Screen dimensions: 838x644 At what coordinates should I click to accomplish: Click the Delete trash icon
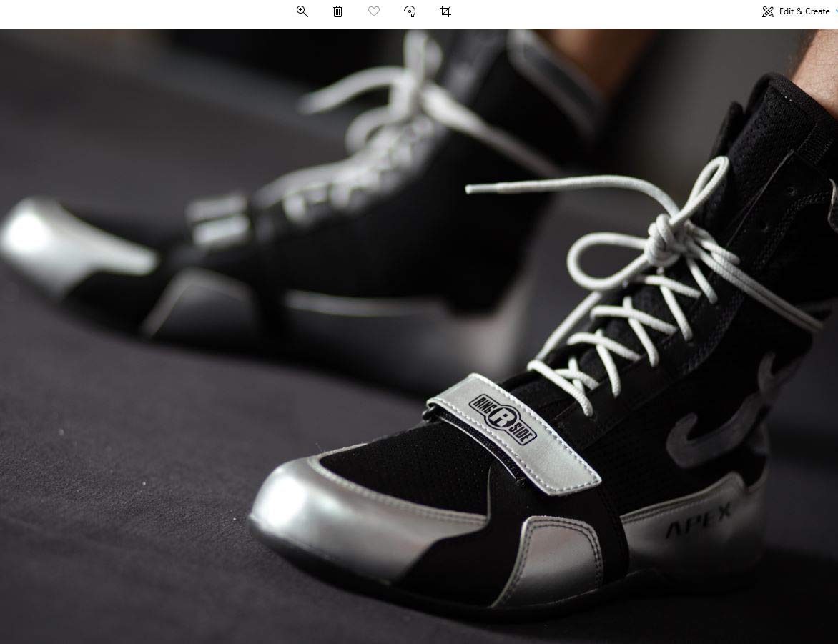click(337, 11)
